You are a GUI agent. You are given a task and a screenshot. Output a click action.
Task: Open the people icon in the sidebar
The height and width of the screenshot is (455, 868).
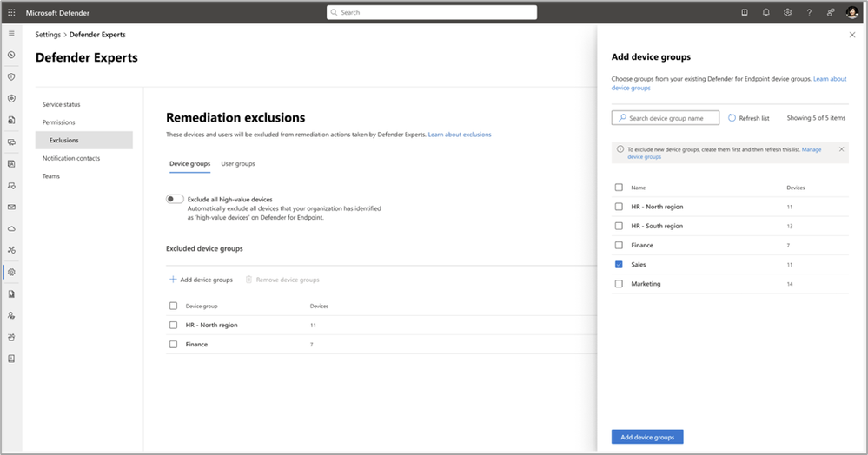[11, 315]
